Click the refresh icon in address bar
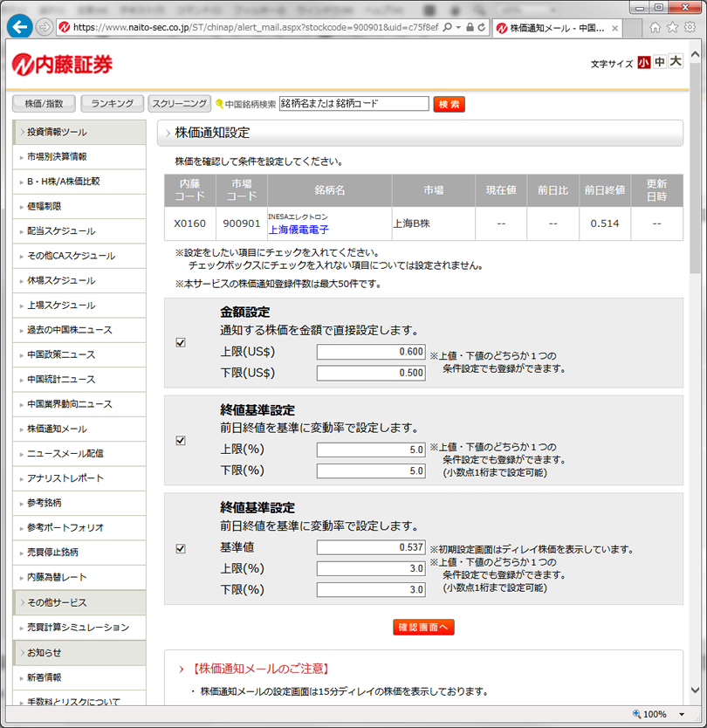Image resolution: width=707 pixels, height=728 pixels. click(x=481, y=27)
